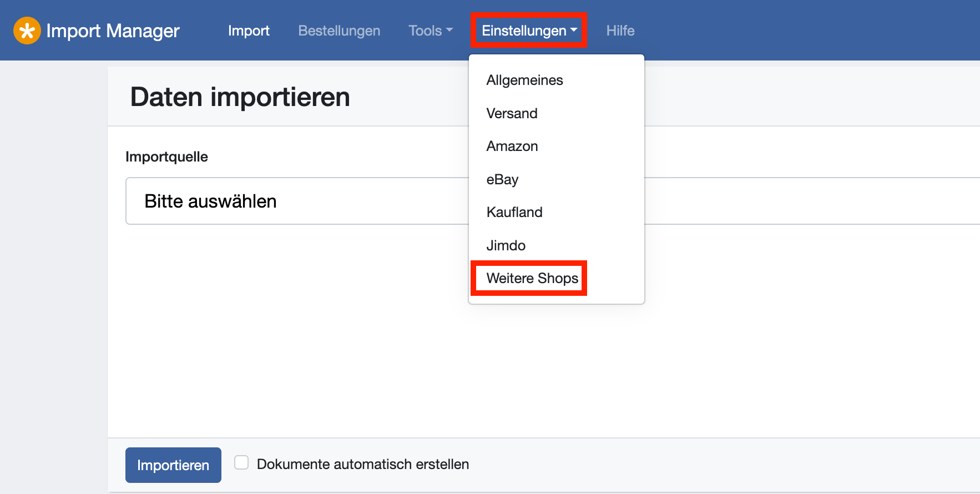Click Weitere Shops menu item
Viewport: 980px width, 494px height.
point(532,278)
